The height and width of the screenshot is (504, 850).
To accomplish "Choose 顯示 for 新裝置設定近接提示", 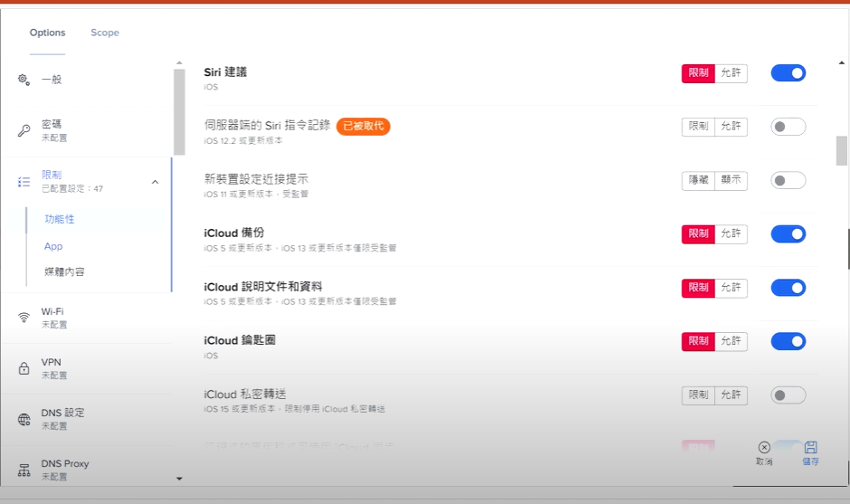I will coord(731,180).
